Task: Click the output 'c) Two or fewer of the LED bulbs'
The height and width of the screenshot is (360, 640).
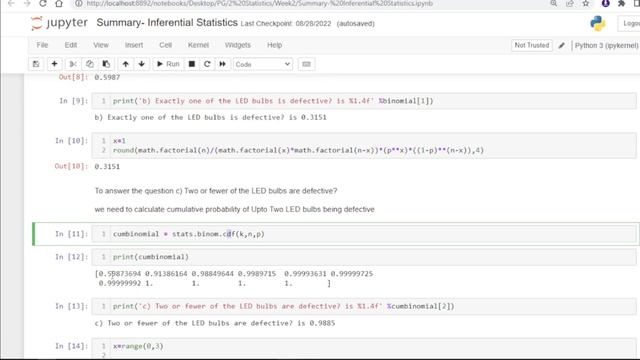Action: coord(215,323)
